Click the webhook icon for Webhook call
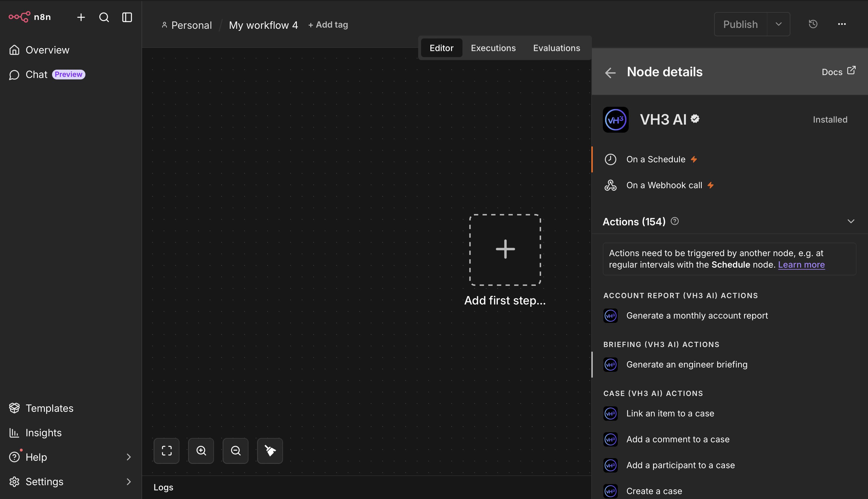Screen dimensions: 868x499 tap(611, 185)
